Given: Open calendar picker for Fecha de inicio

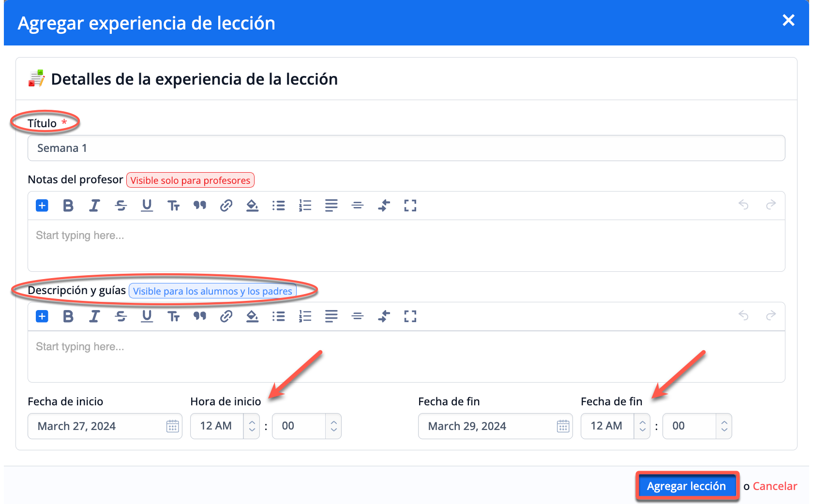Looking at the screenshot, I should pos(172,426).
